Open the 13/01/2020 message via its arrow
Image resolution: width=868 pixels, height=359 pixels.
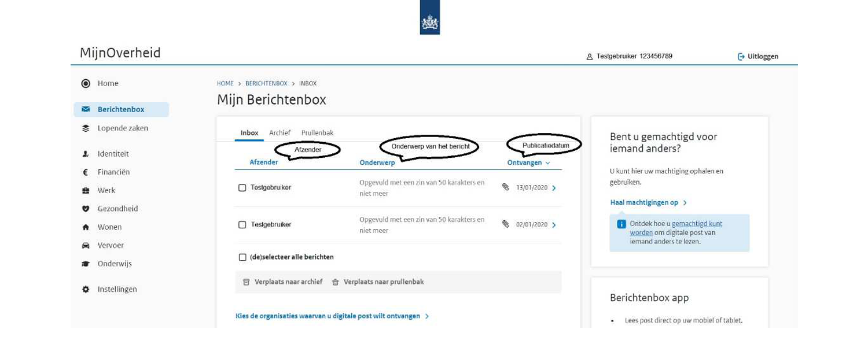click(554, 188)
